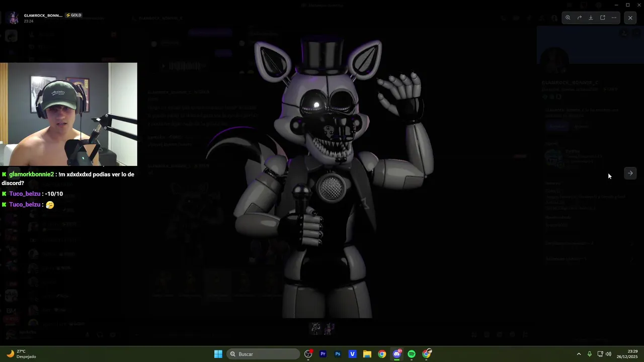Open Chrome with profile picture on taskbar

coord(427,354)
